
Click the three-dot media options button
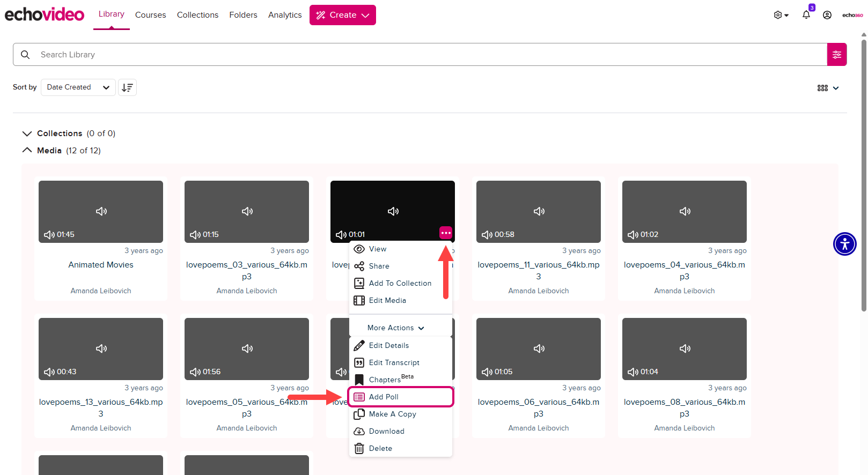[x=445, y=233]
